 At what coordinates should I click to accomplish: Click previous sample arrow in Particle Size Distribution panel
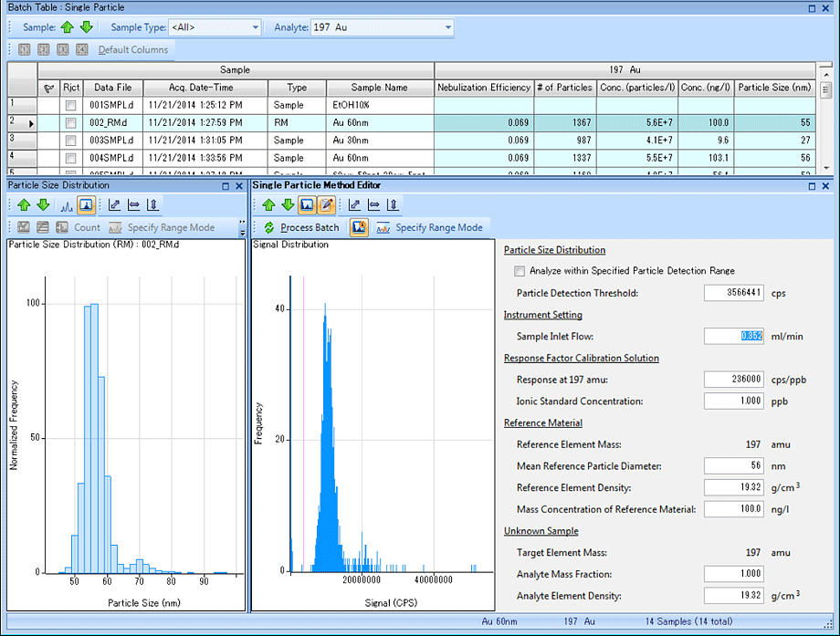[x=24, y=205]
